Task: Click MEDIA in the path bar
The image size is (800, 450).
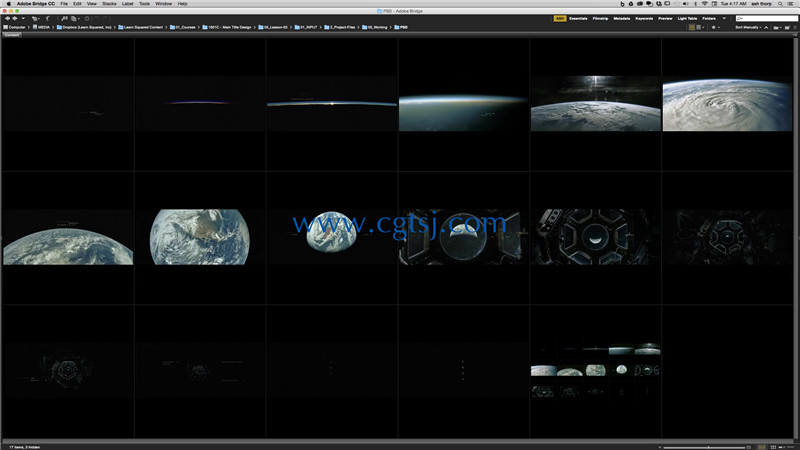Action: 41,27
